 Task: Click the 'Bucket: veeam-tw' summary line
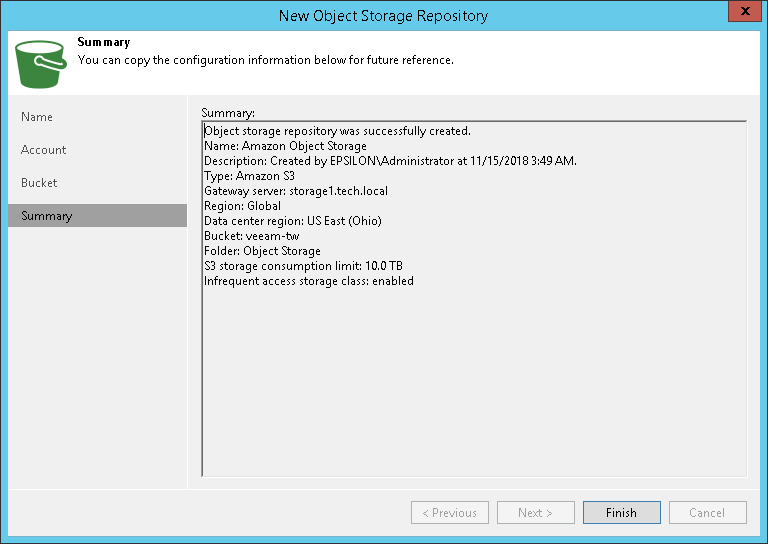coord(251,236)
